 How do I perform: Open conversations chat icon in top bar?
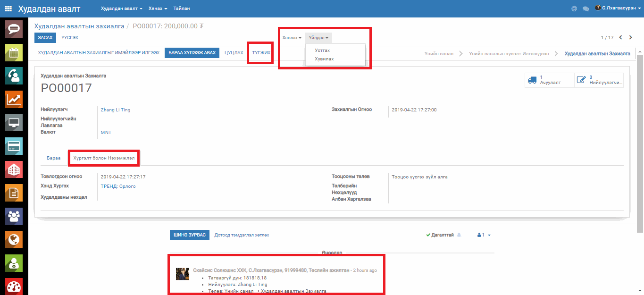(x=586, y=8)
